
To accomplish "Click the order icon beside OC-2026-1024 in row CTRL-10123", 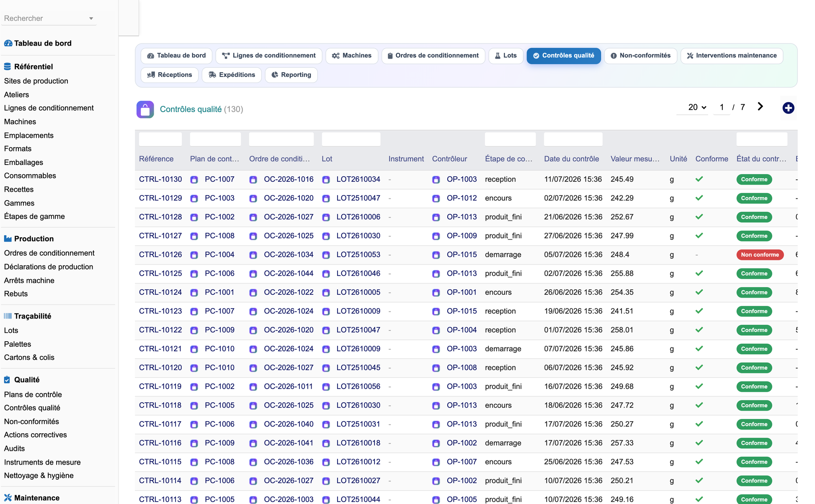I will [253, 311].
